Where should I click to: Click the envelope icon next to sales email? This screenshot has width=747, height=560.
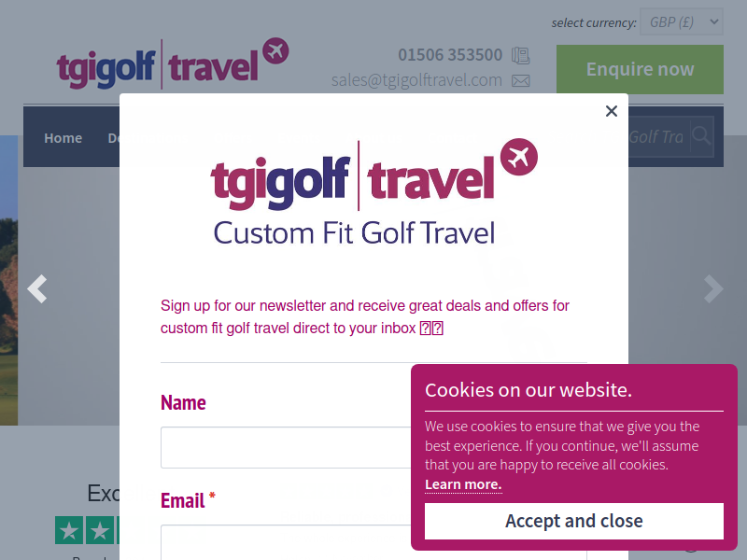click(x=521, y=81)
